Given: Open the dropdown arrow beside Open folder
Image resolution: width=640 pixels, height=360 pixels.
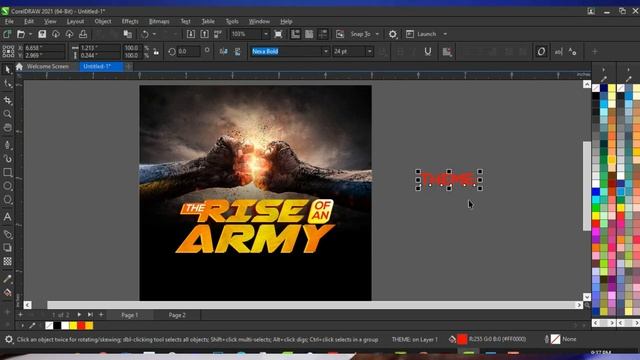Looking at the screenshot, I should 30,34.
